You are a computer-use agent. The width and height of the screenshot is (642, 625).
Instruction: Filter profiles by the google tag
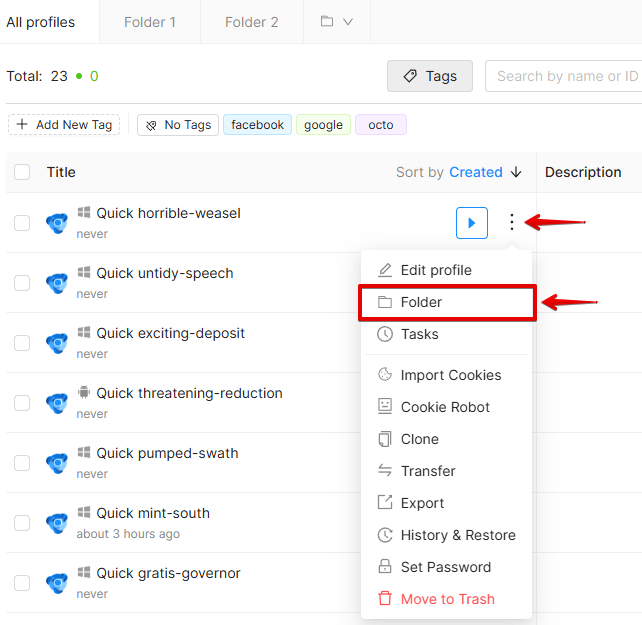[x=323, y=125]
